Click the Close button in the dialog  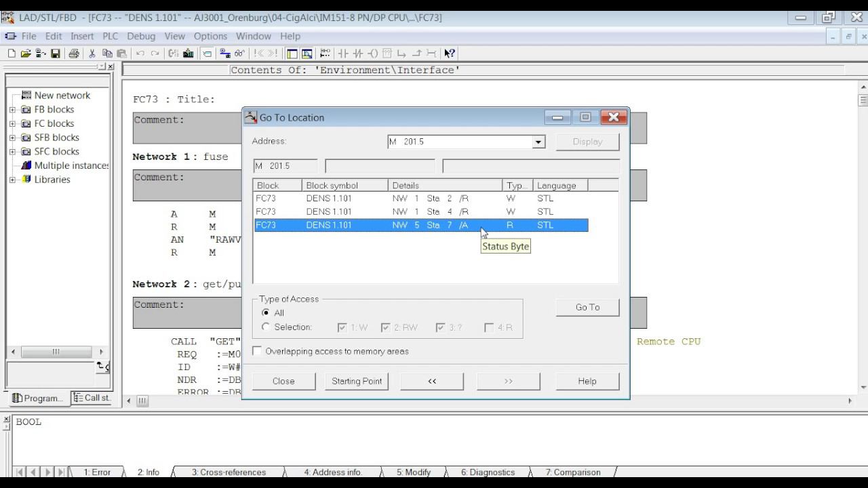pyautogui.click(x=283, y=381)
